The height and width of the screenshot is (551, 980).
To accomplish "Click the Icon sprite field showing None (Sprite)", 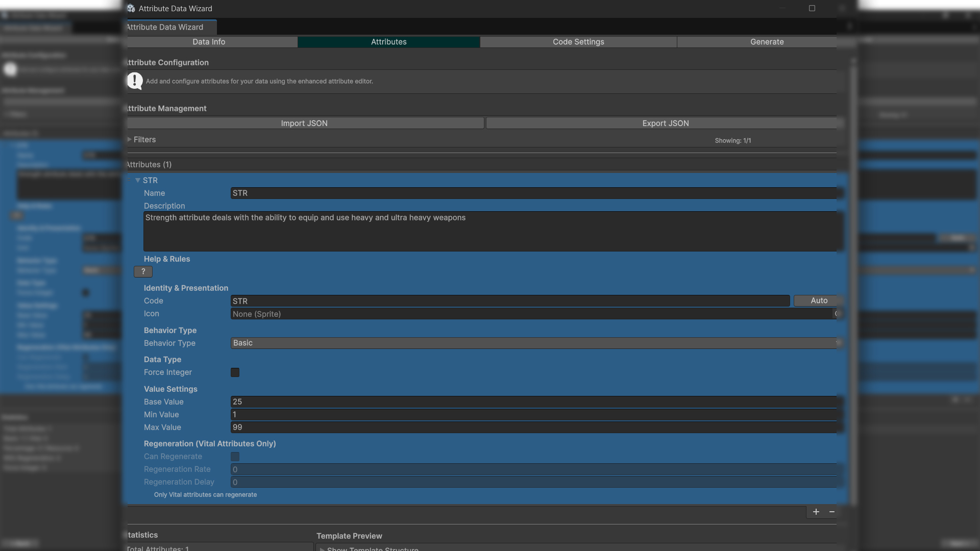I will [531, 314].
